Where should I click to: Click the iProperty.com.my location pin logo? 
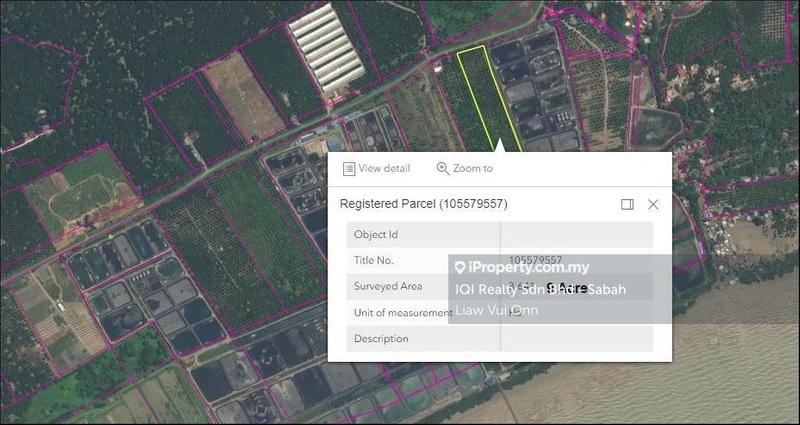click(x=460, y=268)
